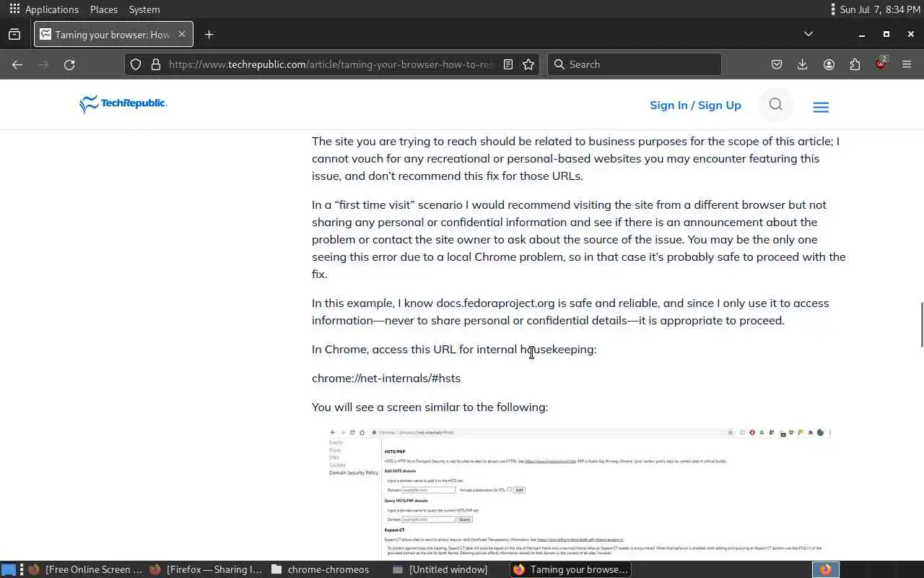This screenshot has height=578, width=924.
Task: Click the techrepublic.com URL address field
Action: (x=331, y=64)
